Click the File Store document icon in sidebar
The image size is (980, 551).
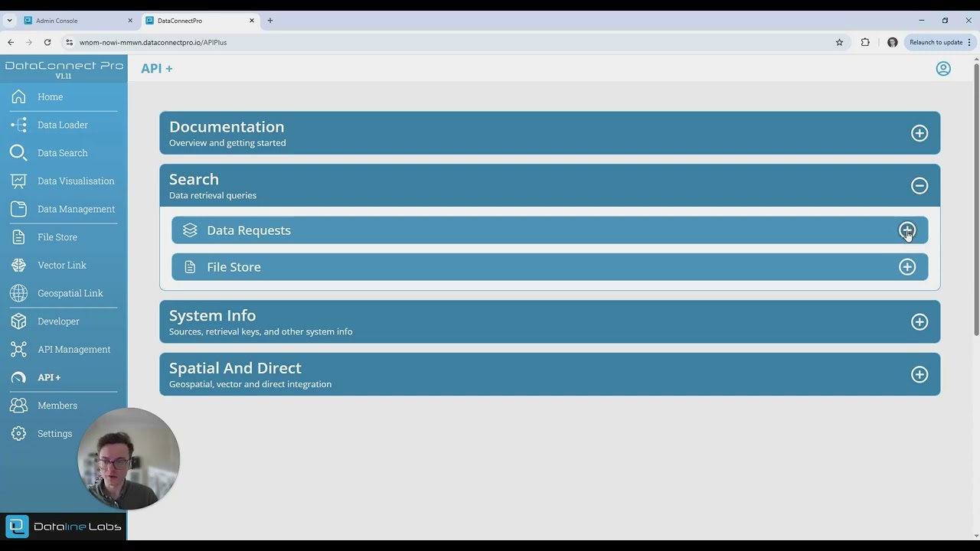[x=18, y=237]
